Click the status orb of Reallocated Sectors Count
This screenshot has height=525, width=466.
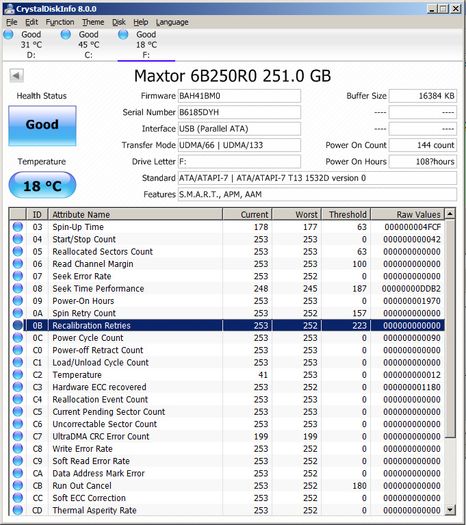pos(18,251)
